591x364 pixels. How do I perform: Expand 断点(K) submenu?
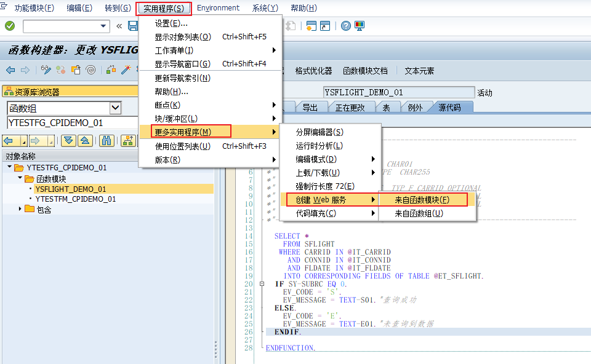click(x=211, y=105)
